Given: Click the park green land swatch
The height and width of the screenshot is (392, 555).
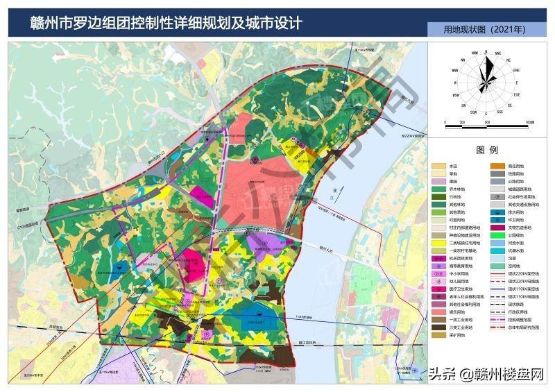Looking at the screenshot, I should 497,235.
